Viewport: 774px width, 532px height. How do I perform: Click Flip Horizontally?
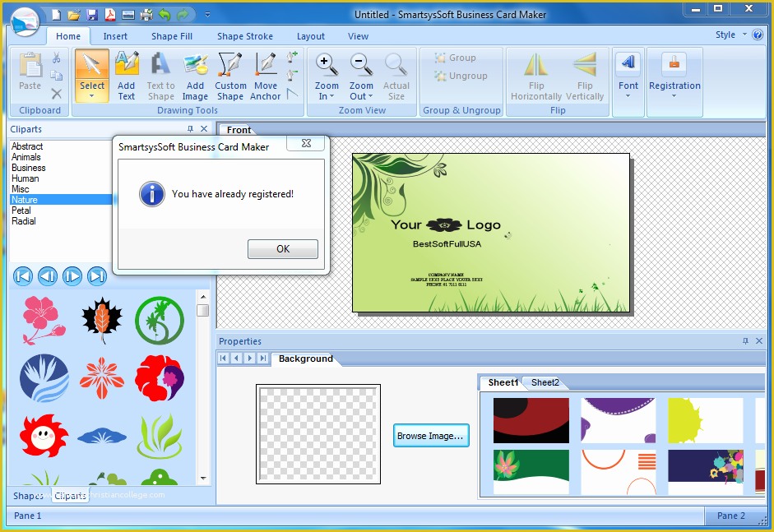536,76
